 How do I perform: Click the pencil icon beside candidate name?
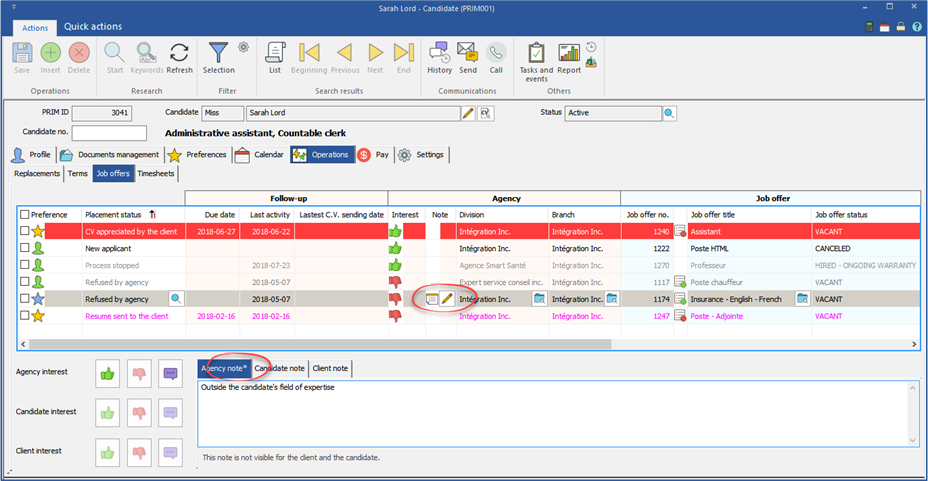(x=468, y=113)
